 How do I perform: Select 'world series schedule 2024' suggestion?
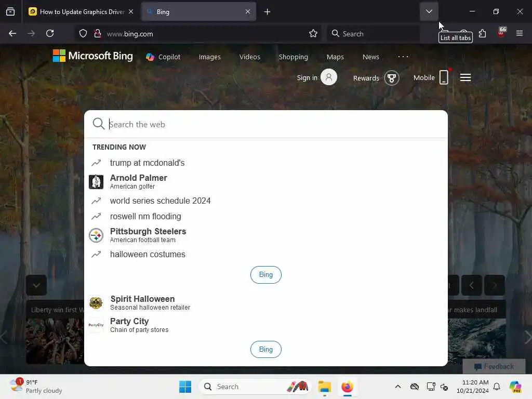click(266, 201)
